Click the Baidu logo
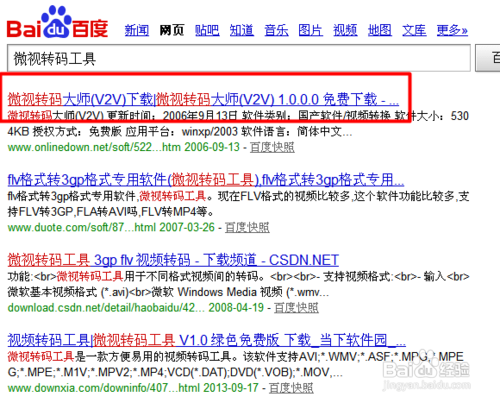500x403 pixels. (57, 22)
